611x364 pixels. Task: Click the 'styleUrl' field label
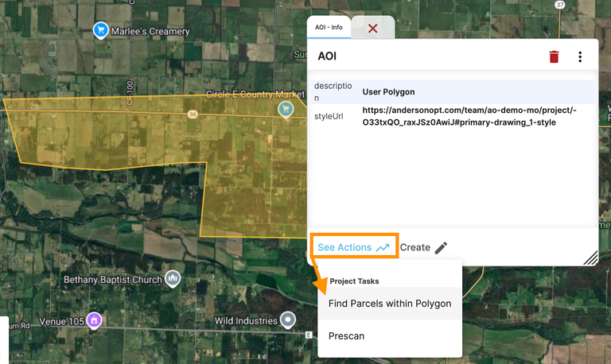329,116
